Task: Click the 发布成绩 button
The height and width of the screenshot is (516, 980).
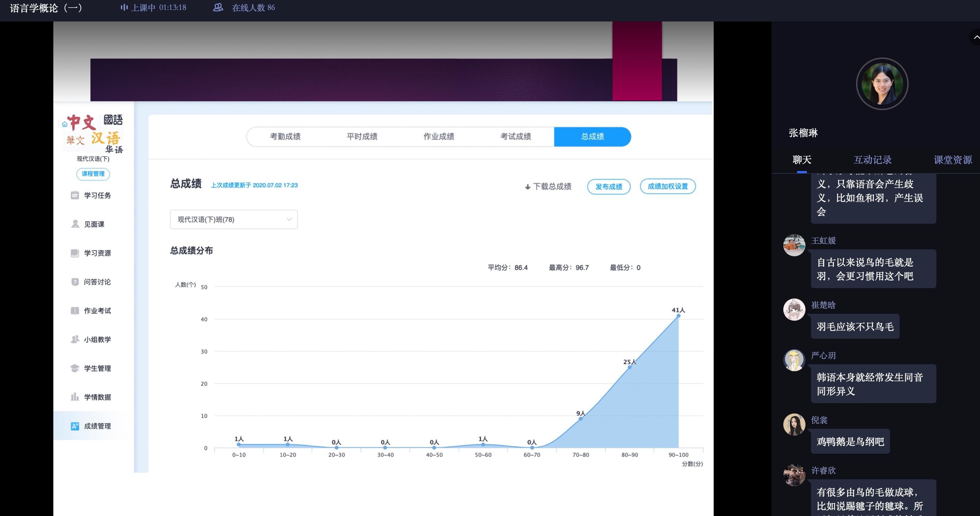Action: click(x=608, y=186)
